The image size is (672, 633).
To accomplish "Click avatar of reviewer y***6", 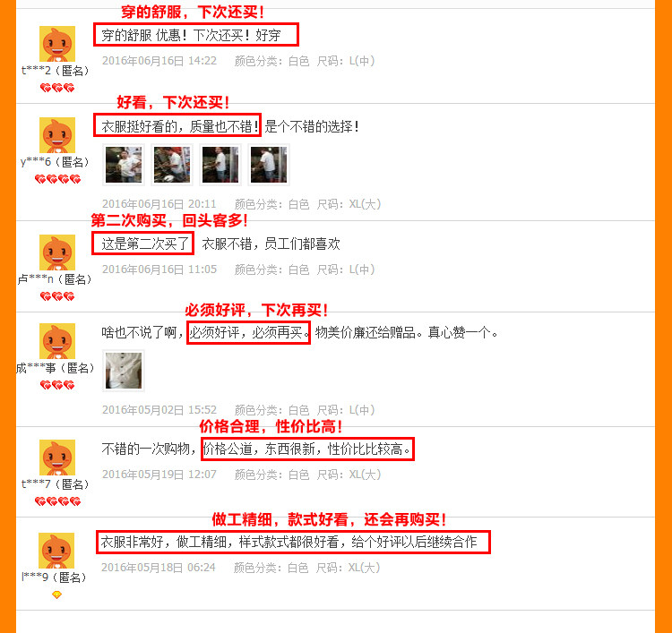I will (57, 135).
